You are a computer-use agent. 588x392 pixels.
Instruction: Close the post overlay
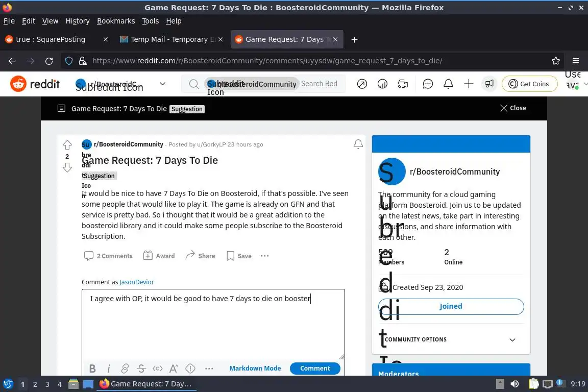(513, 108)
